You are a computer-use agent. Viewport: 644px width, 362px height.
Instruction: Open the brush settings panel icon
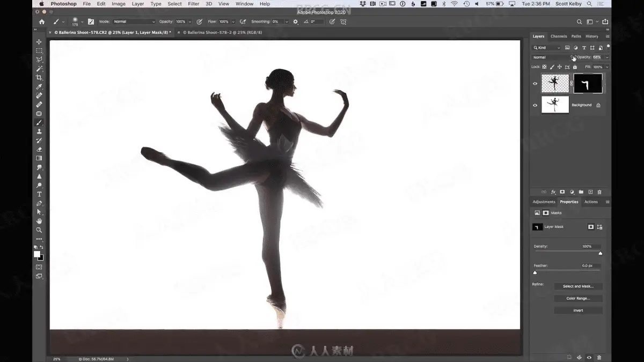pos(91,22)
